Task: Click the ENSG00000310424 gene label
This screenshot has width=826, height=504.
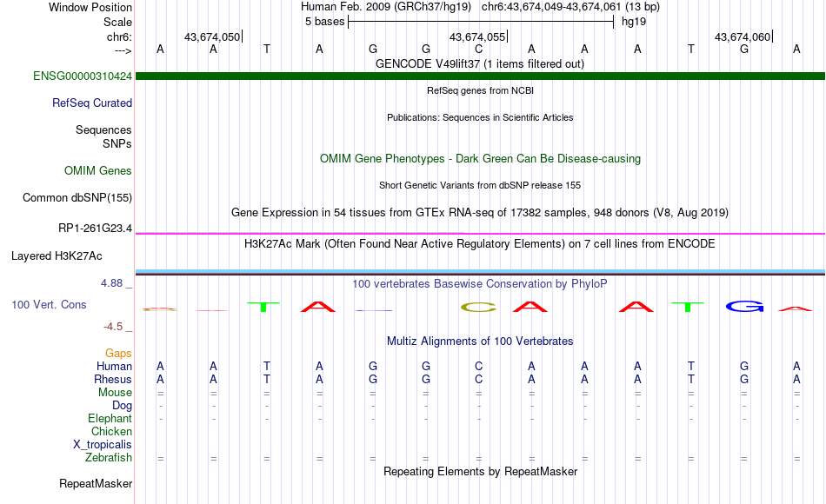Action: point(83,76)
